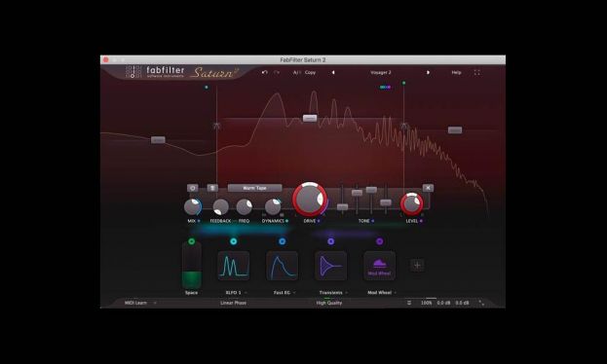Click the Mix knob
The width and height of the screenshot is (607, 364).
click(192, 207)
